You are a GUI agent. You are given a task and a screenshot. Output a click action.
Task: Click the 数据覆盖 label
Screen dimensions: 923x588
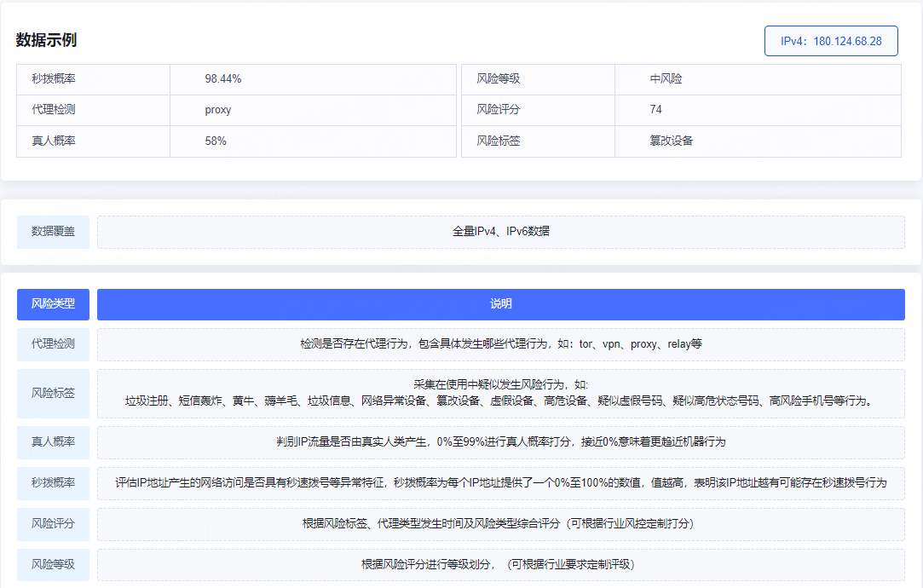click(x=53, y=232)
